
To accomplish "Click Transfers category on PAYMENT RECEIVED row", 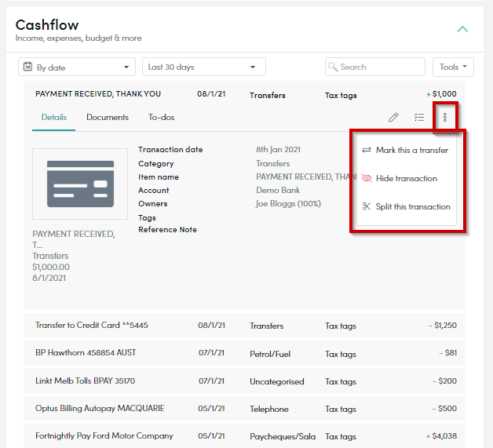I will pyautogui.click(x=268, y=96).
